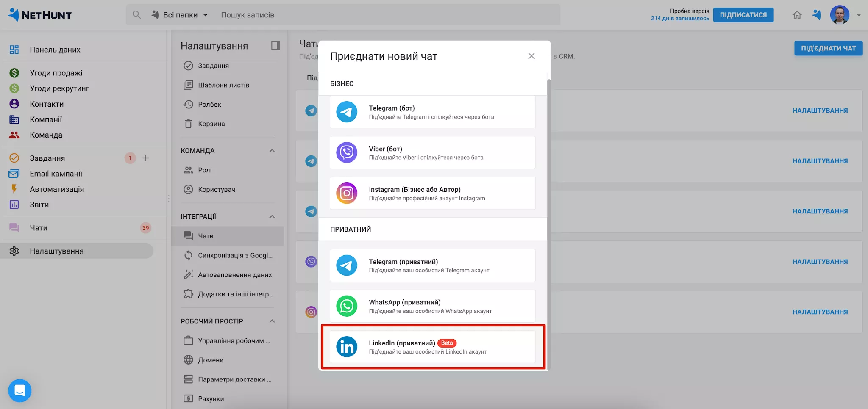Click the Чати unread badge 39

(145, 228)
